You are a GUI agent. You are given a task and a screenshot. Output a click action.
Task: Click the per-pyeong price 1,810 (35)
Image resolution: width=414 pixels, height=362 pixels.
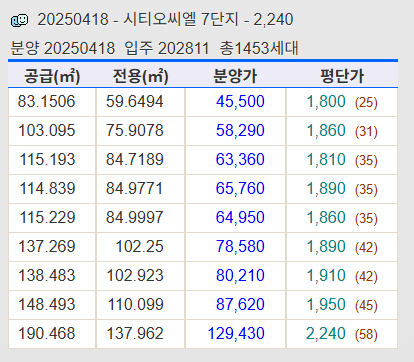pos(342,159)
